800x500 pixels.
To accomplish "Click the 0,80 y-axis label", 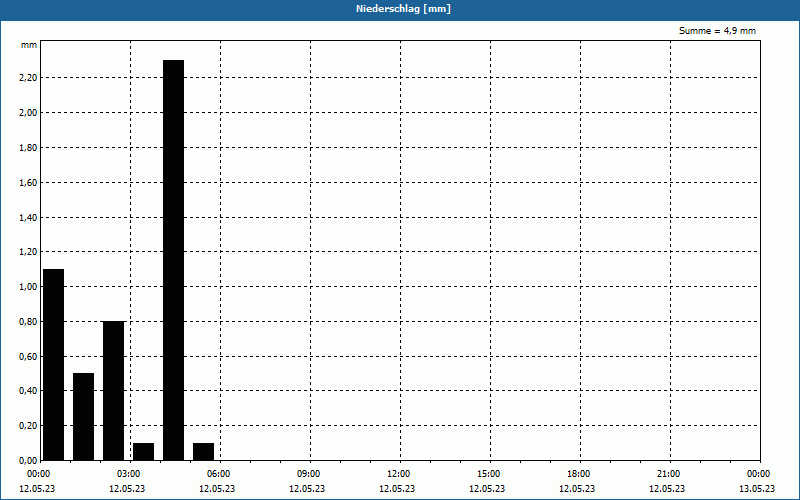I will click(29, 321).
